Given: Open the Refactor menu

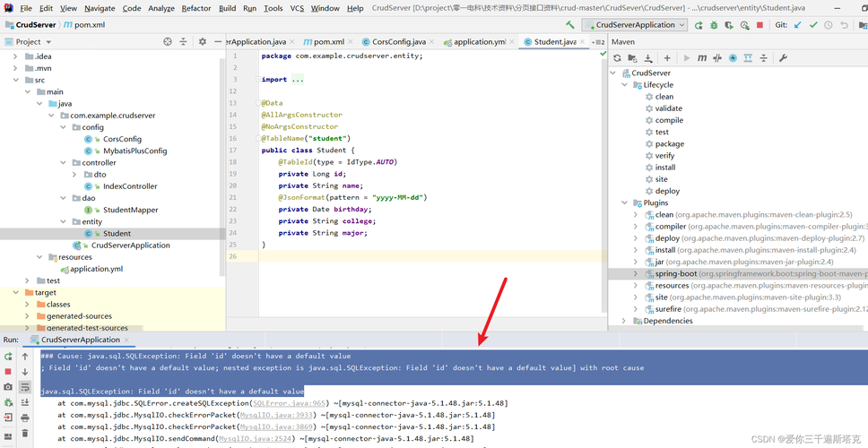Looking at the screenshot, I should (x=196, y=8).
